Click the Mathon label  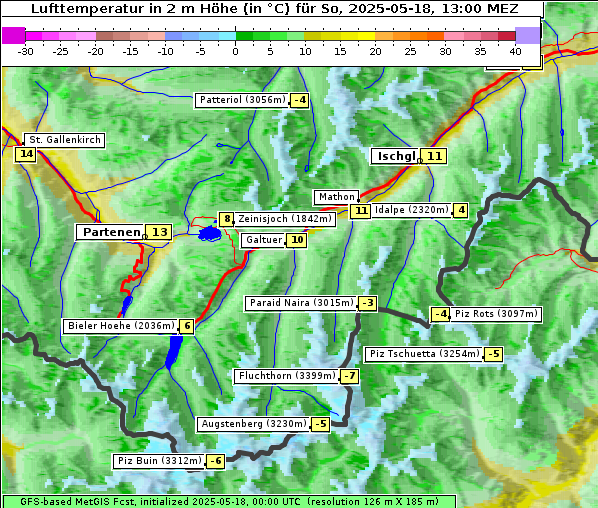[x=336, y=197]
